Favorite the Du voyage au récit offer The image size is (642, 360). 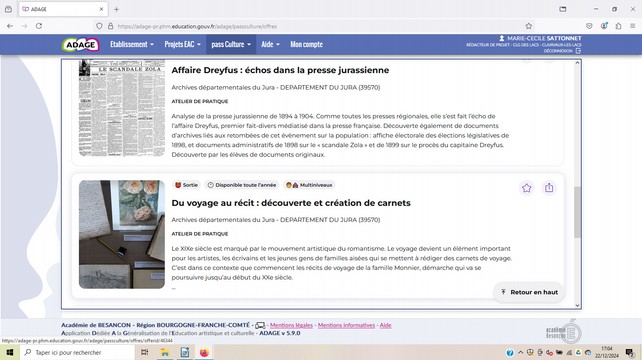pyautogui.click(x=527, y=188)
